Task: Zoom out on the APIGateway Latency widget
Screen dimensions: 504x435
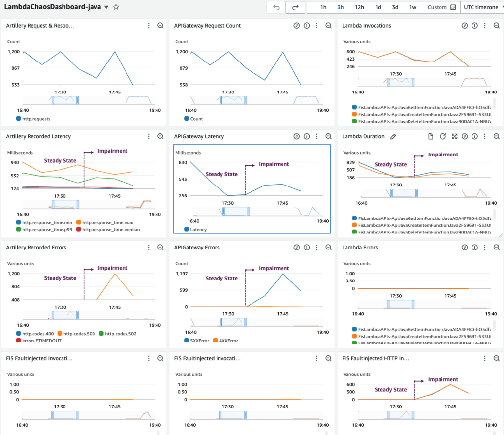Action: [328, 136]
